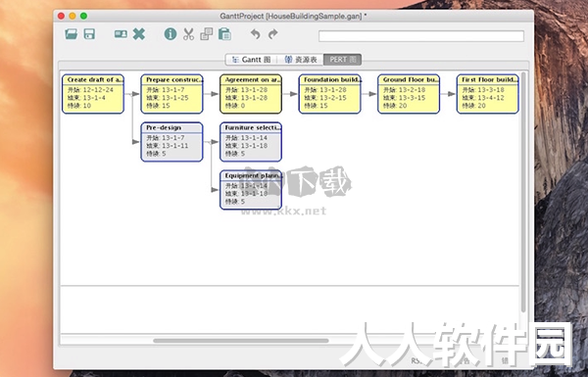Click the search field in the toolbar

click(x=421, y=36)
